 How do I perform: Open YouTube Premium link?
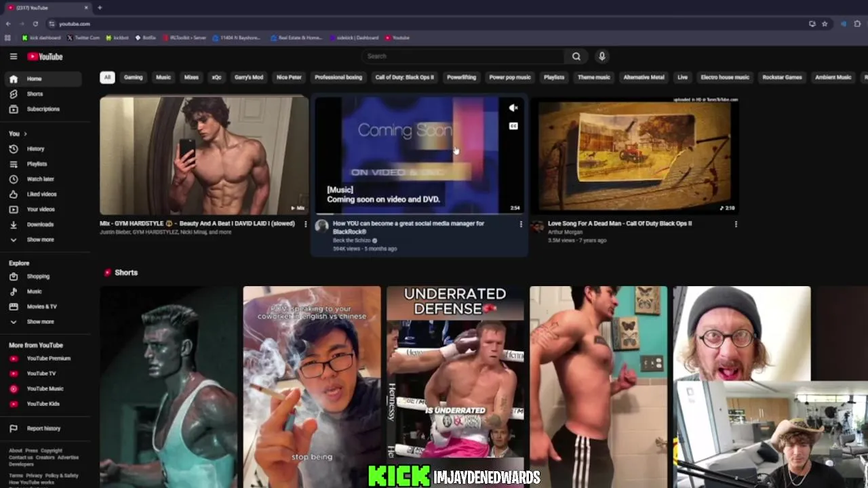tap(42, 358)
